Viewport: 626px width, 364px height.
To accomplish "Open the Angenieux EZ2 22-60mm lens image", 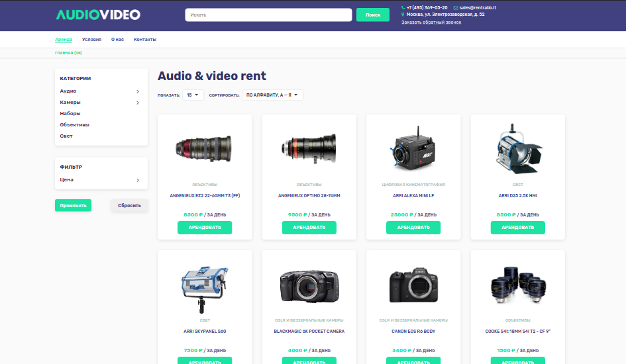I will [x=205, y=146].
